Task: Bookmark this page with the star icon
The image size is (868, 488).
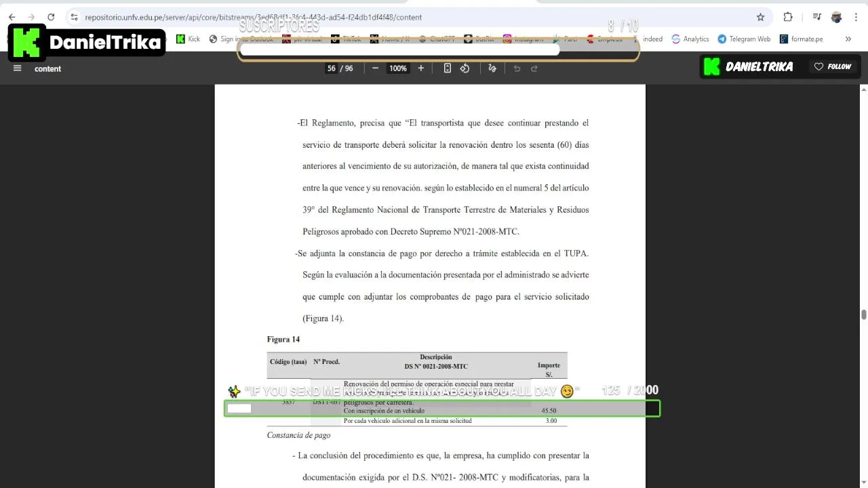Action: [760, 17]
